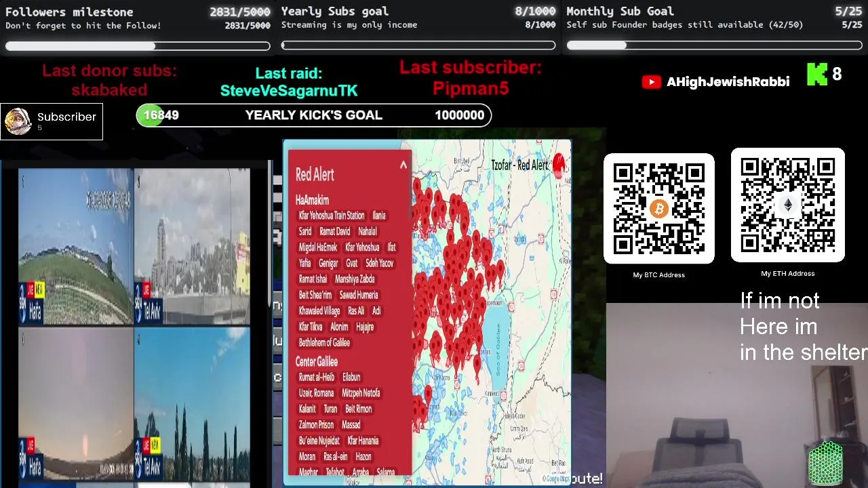Click the My ETH Address caption

click(x=787, y=273)
